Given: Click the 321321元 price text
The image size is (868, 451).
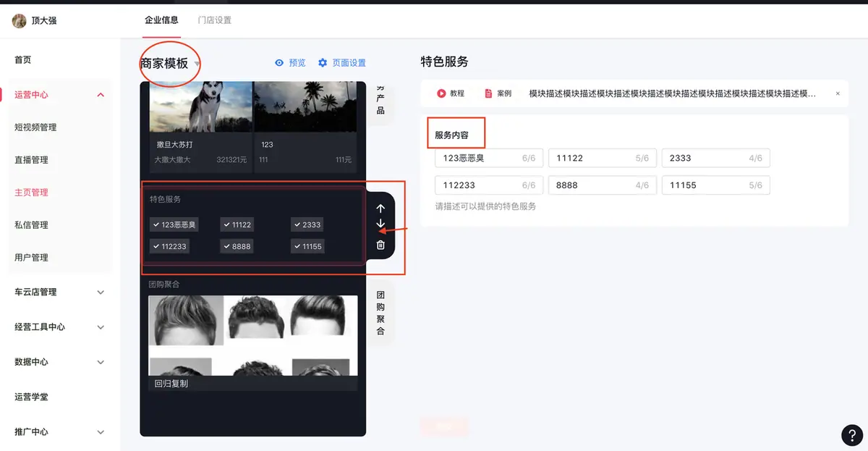Looking at the screenshot, I should tap(231, 159).
